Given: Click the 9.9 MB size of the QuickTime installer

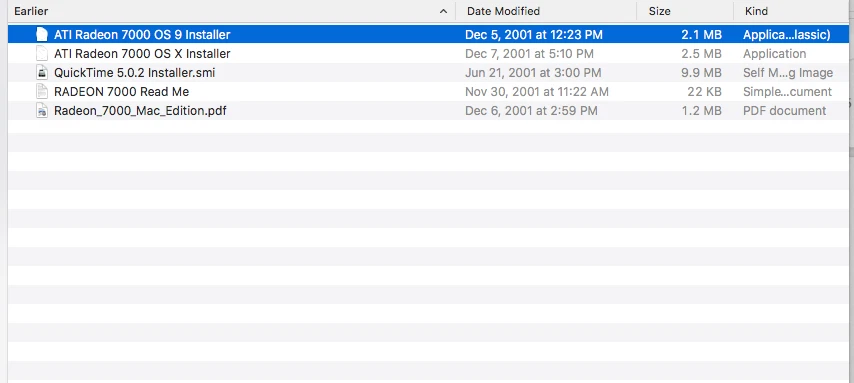Looking at the screenshot, I should tap(702, 73).
